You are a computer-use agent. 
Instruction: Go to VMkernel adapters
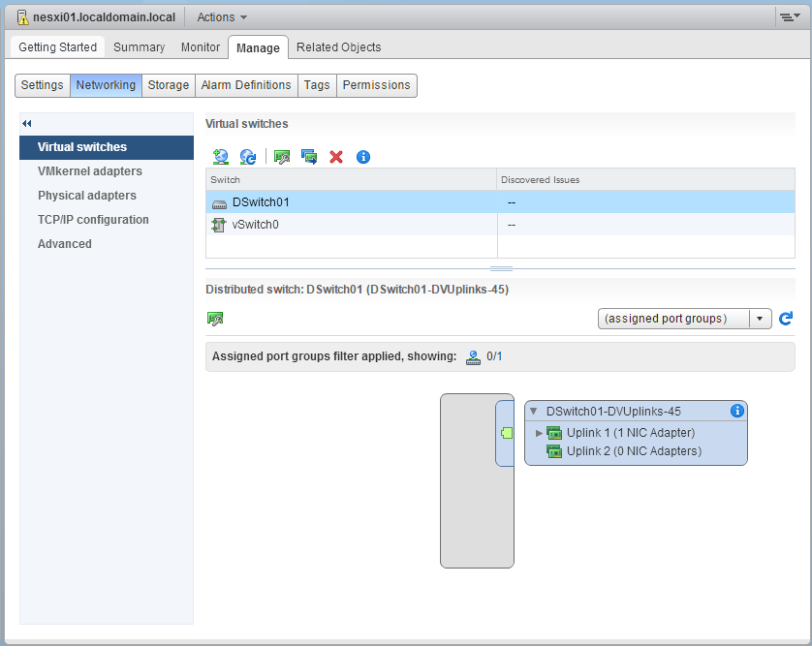click(89, 171)
